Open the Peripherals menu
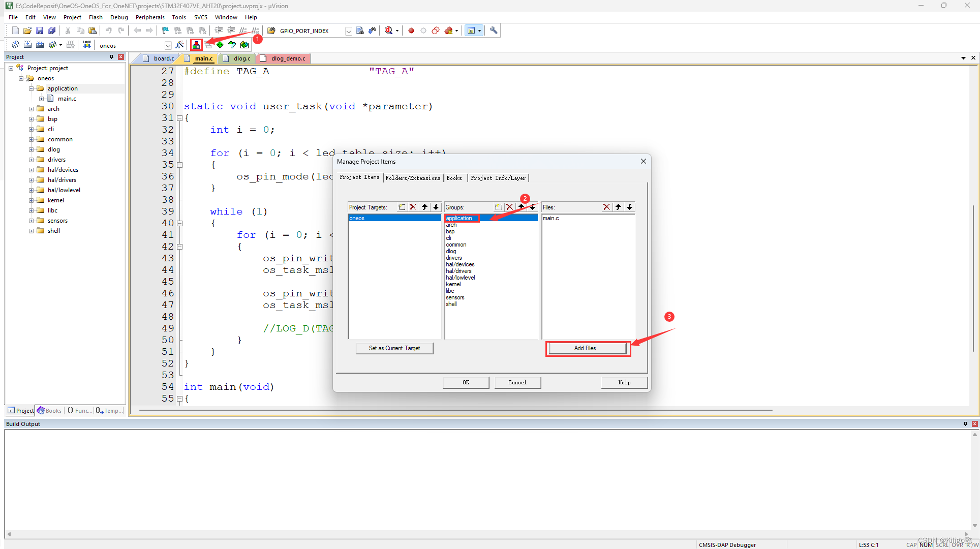The image size is (980, 549). (x=150, y=17)
